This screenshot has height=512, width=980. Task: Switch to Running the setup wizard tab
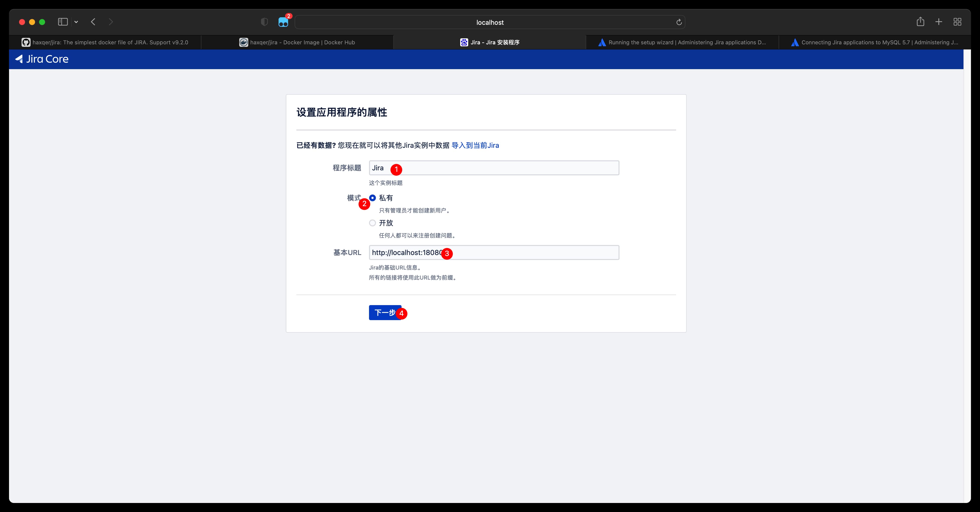coord(682,42)
